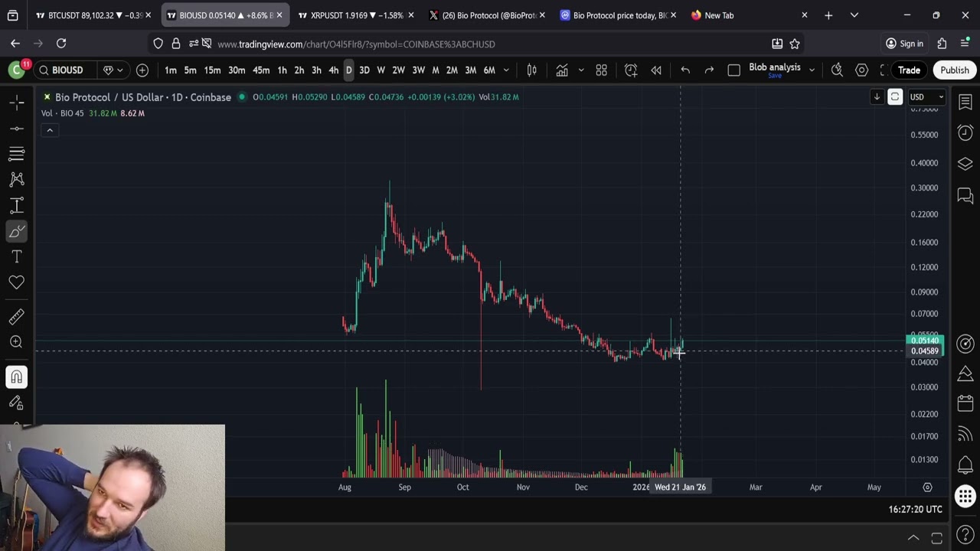This screenshot has height=551, width=980.
Task: Select the crosshair cursor tool
Action: (17, 102)
